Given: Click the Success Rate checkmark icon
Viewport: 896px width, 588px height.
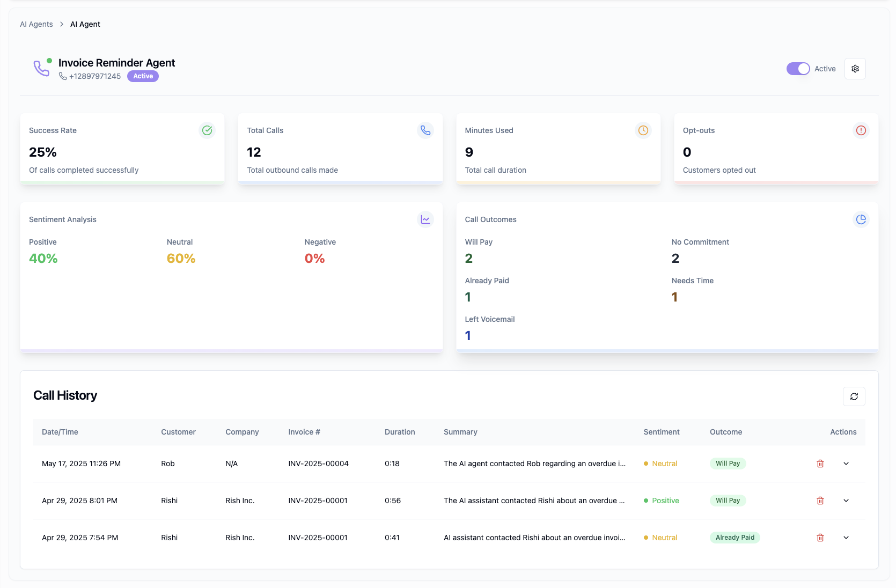Looking at the screenshot, I should (x=207, y=130).
